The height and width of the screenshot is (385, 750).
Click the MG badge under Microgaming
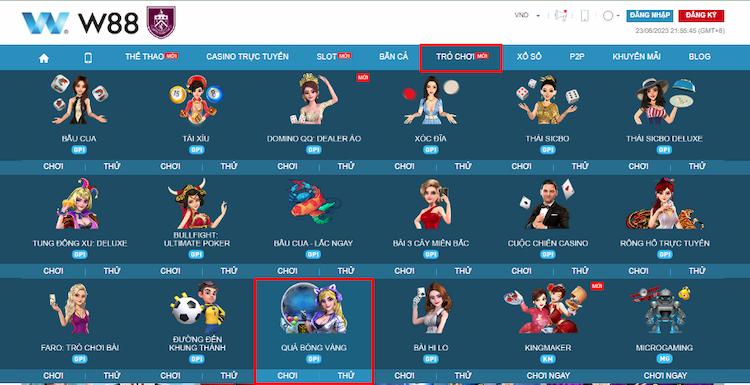point(664,359)
